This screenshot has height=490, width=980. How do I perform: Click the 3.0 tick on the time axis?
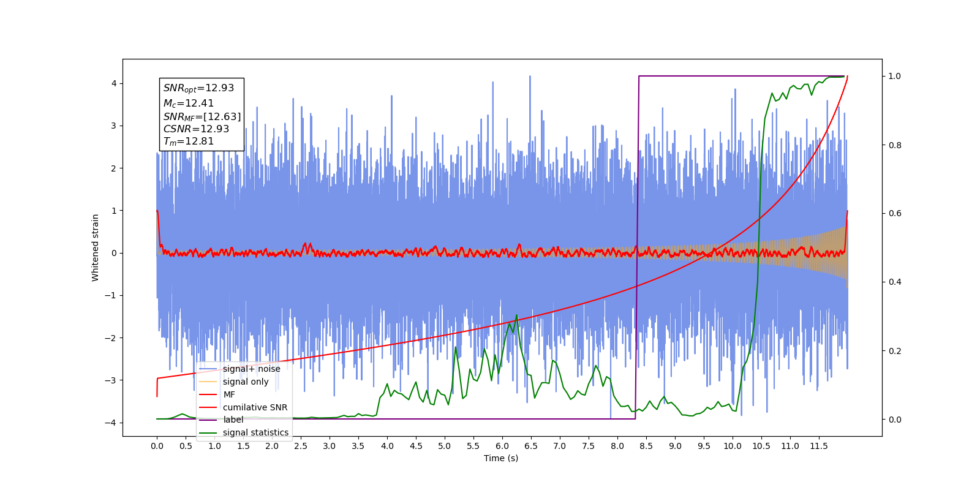tap(330, 446)
